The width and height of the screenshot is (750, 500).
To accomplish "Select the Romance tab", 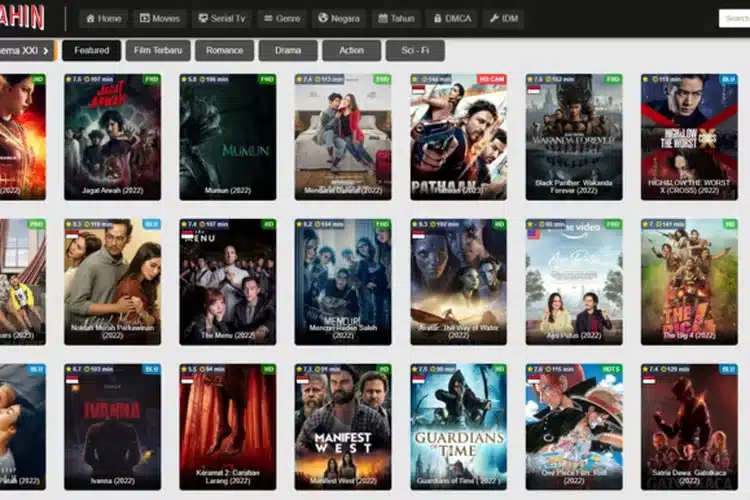I will [x=224, y=50].
